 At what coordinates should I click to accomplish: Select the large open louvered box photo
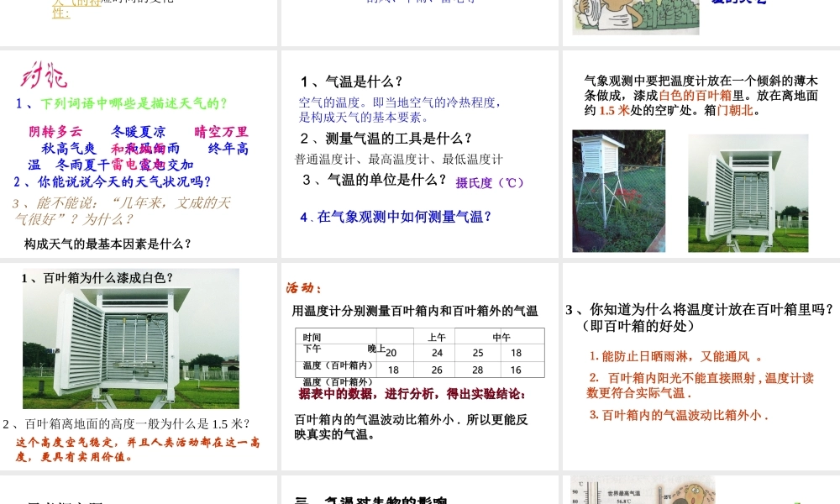click(131, 339)
